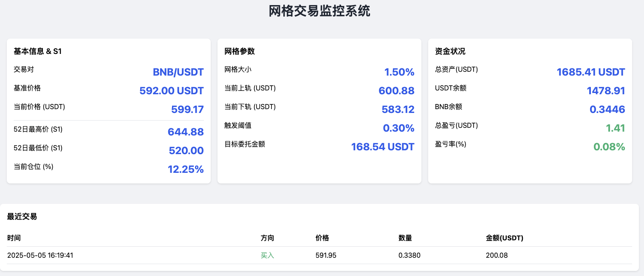The width and height of the screenshot is (644, 276).
Task: Click the USDT balance value 1478.91
Action: pos(606,91)
